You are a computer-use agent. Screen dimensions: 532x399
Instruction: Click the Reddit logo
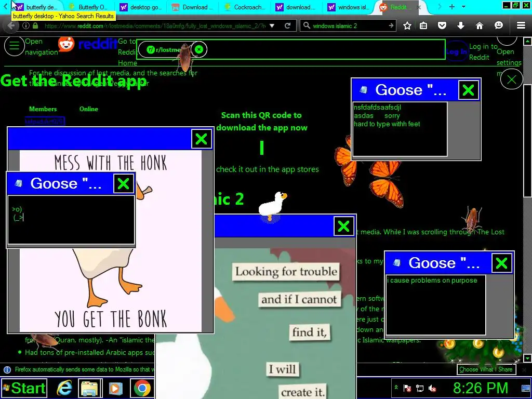pos(87,44)
